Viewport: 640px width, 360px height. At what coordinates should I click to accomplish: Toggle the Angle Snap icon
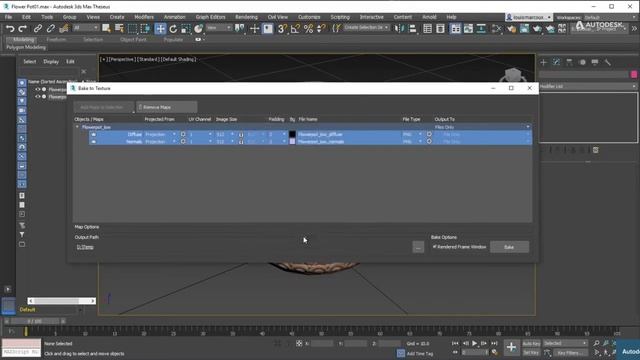[x=295, y=29]
